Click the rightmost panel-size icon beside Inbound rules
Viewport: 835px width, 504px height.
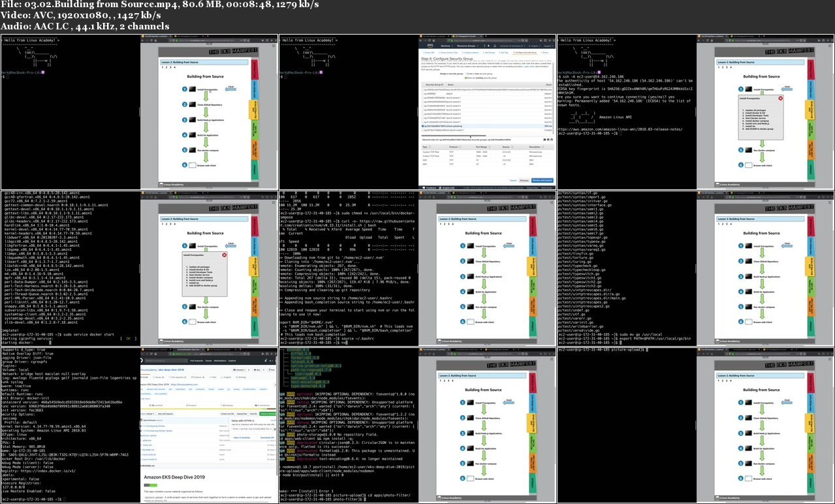click(x=552, y=140)
